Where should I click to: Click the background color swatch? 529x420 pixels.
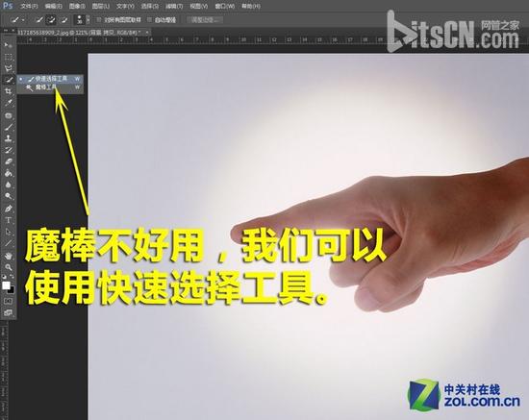pos(12,290)
